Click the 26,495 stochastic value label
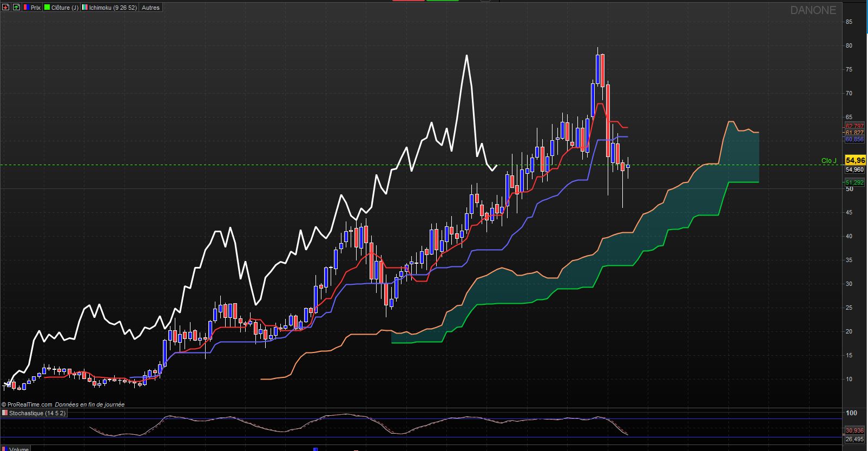Image resolution: width=868 pixels, height=451 pixels. (x=854, y=439)
